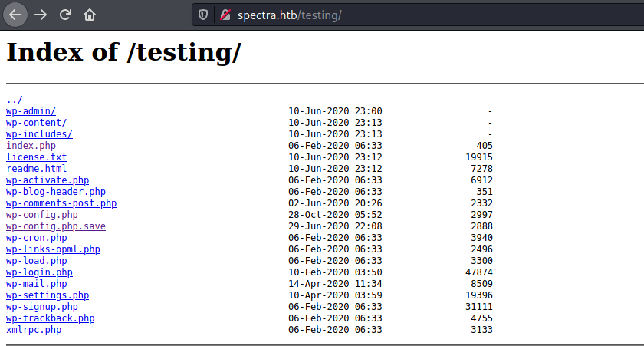The width and height of the screenshot is (644, 346).
Task: Click the wp-login.php link
Action: (x=39, y=272)
